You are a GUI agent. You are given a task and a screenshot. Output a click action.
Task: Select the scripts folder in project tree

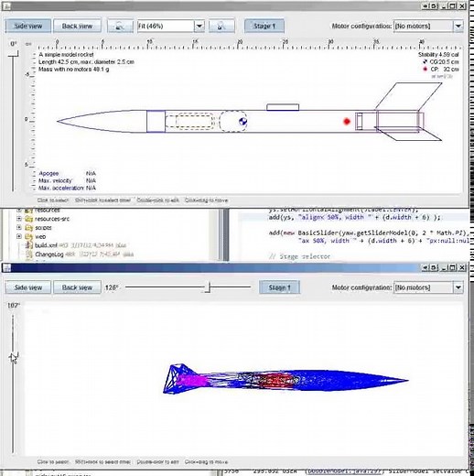tap(43, 228)
